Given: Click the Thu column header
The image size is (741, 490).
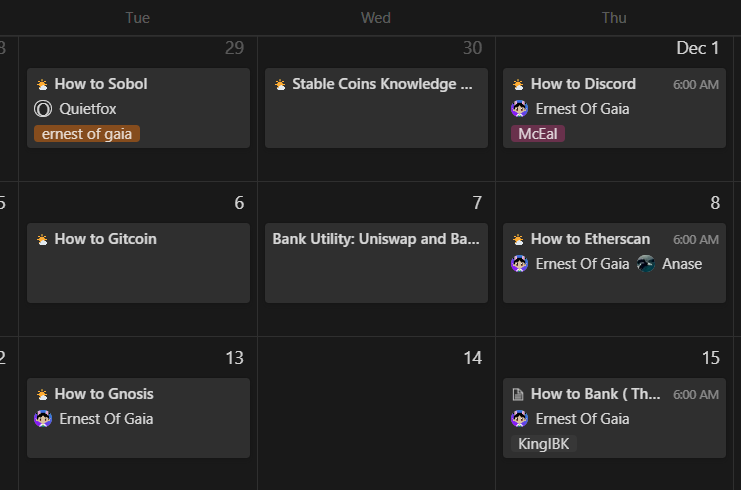Looking at the screenshot, I should click(614, 18).
